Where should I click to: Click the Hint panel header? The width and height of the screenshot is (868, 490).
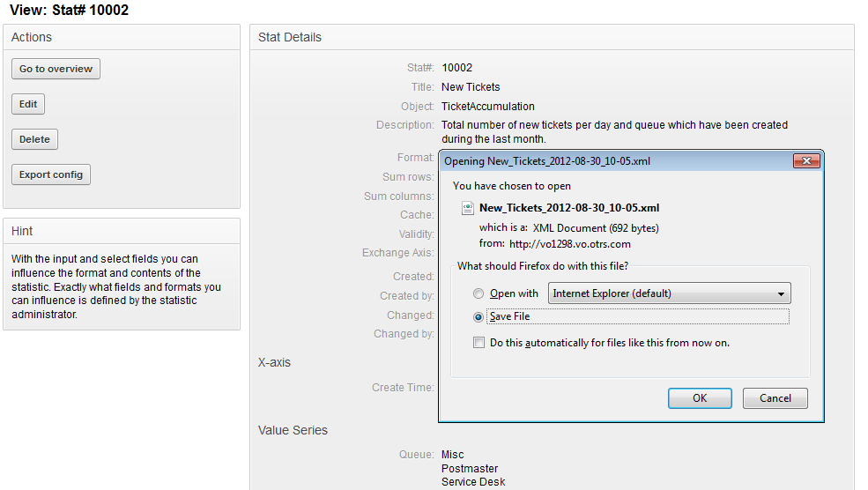pos(22,231)
